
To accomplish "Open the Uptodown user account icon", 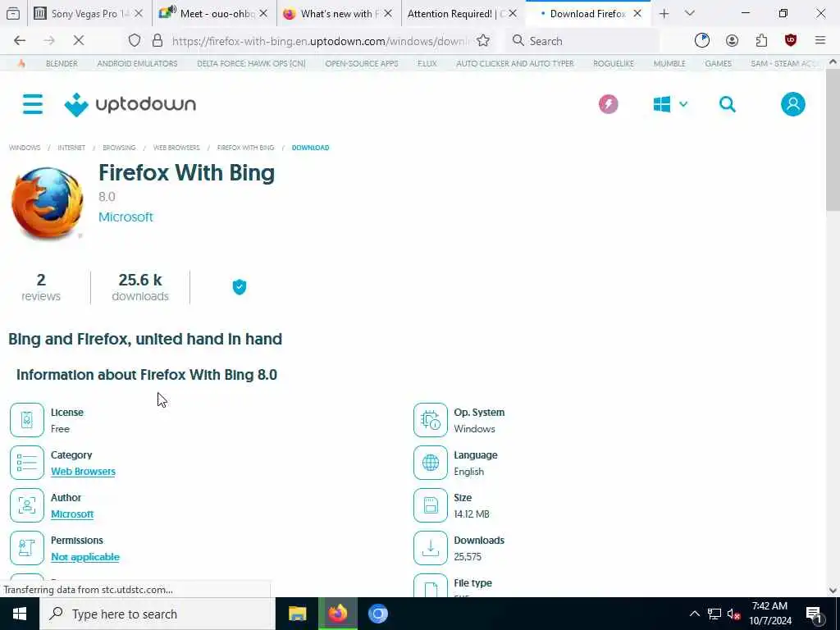I will pos(792,104).
